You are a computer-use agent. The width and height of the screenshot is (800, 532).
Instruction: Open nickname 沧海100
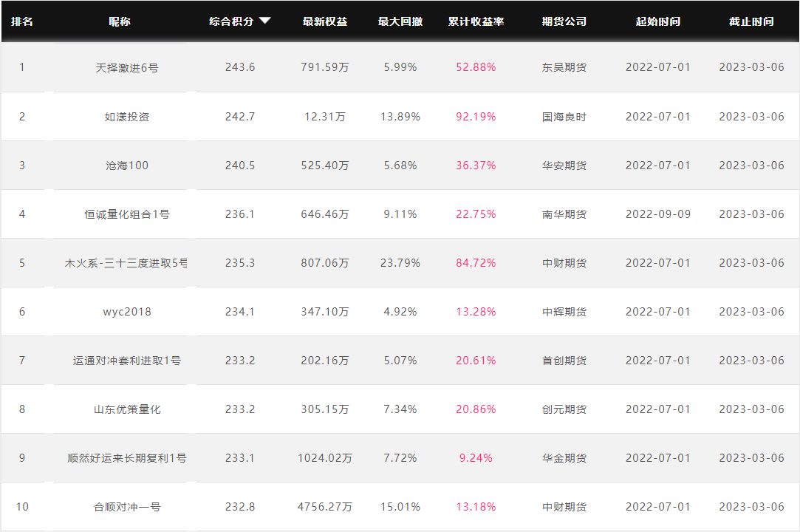point(127,166)
